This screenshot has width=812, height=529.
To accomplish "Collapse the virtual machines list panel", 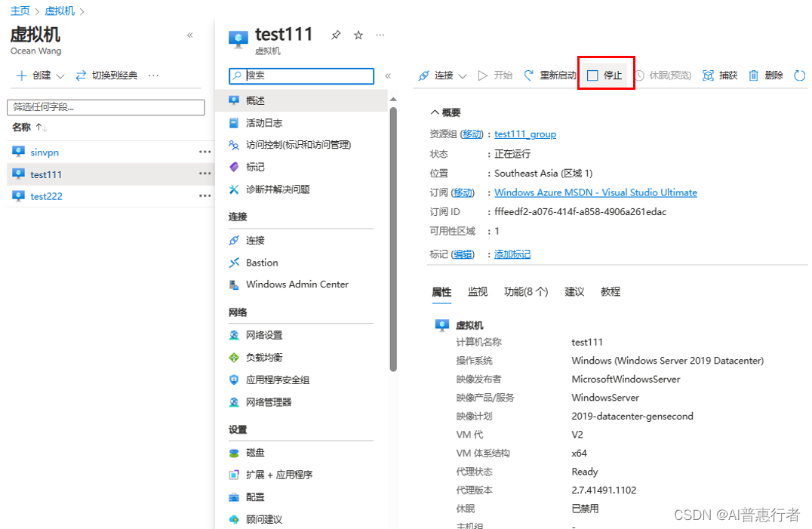I will 190,35.
